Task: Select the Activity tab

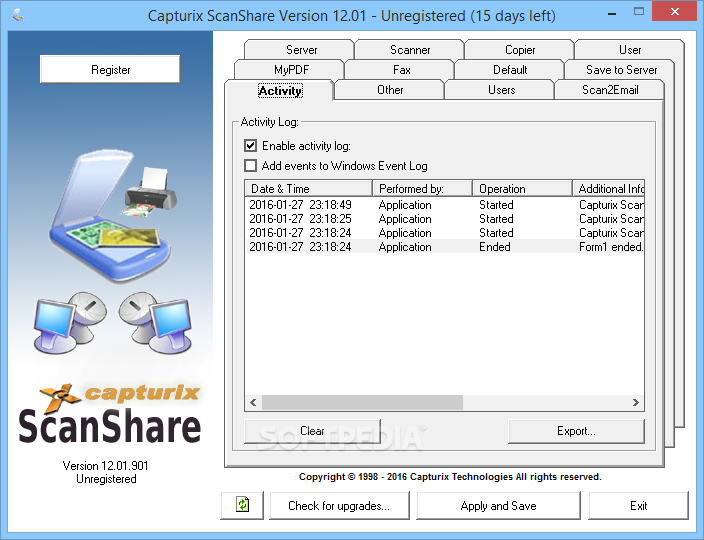Action: (x=280, y=91)
